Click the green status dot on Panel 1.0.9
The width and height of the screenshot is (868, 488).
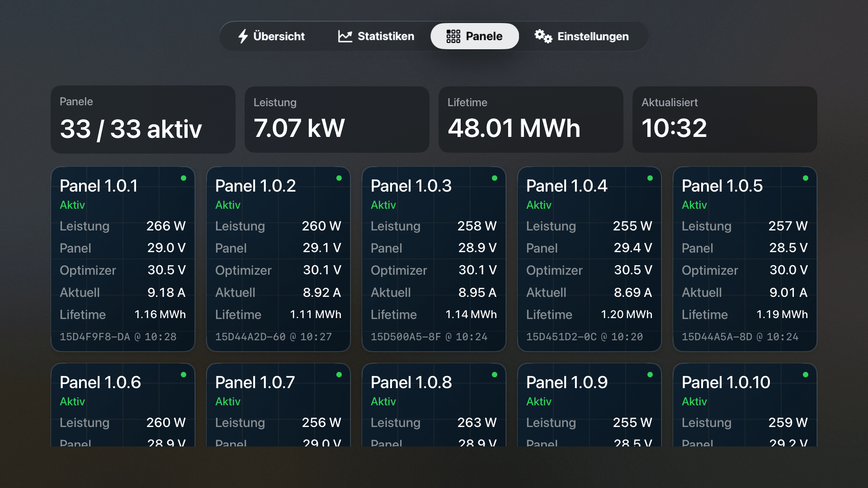pos(650,375)
